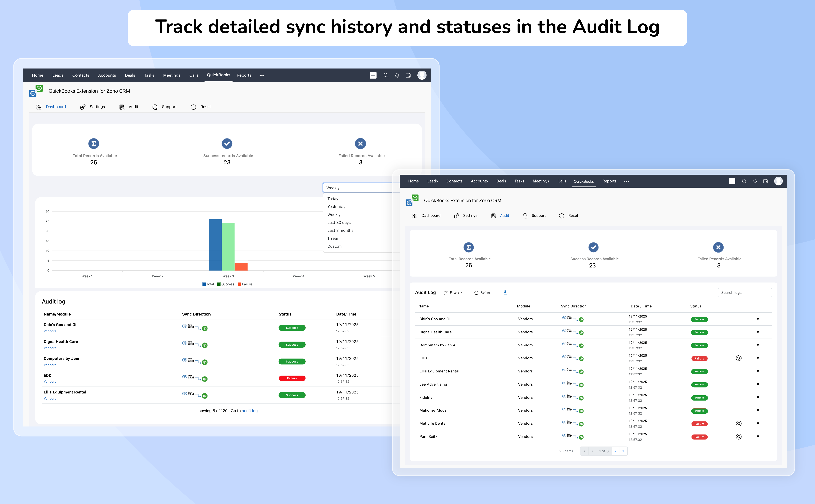Click retry sync icon for Pam Seitz
Screen dimensions: 815x504
coord(738,437)
